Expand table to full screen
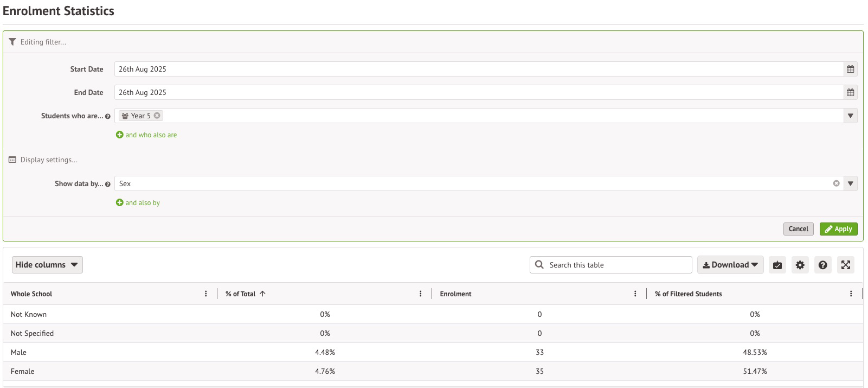The height and width of the screenshot is (388, 868). 845,265
